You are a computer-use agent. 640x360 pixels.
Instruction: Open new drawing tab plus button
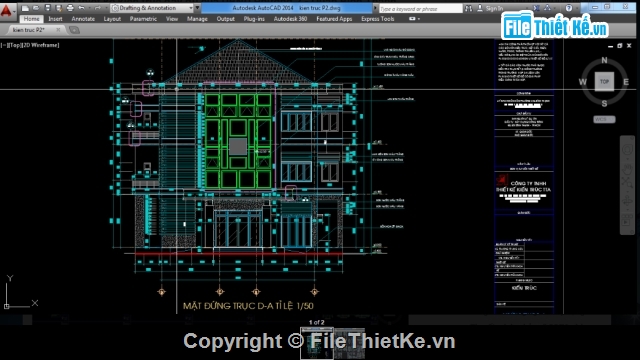[x=74, y=30]
